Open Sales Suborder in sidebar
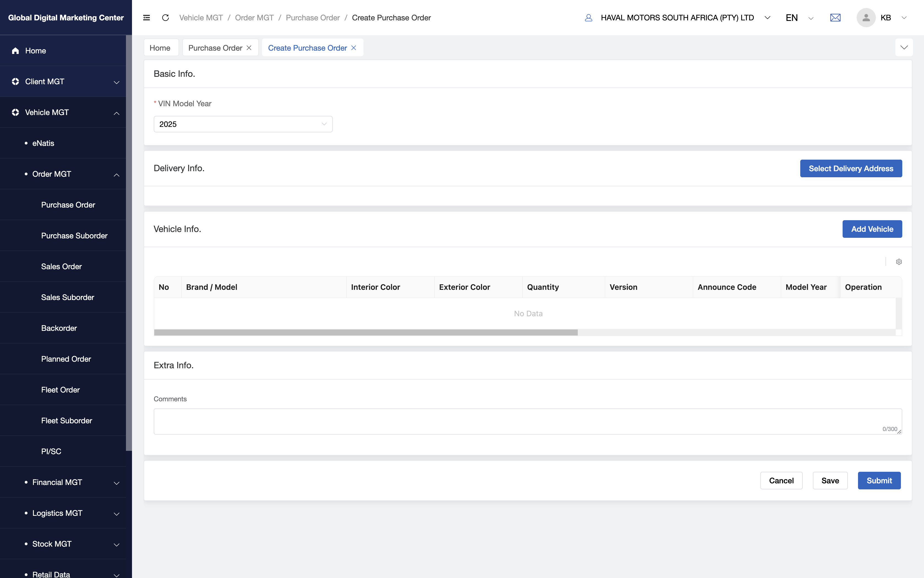 point(63,298)
